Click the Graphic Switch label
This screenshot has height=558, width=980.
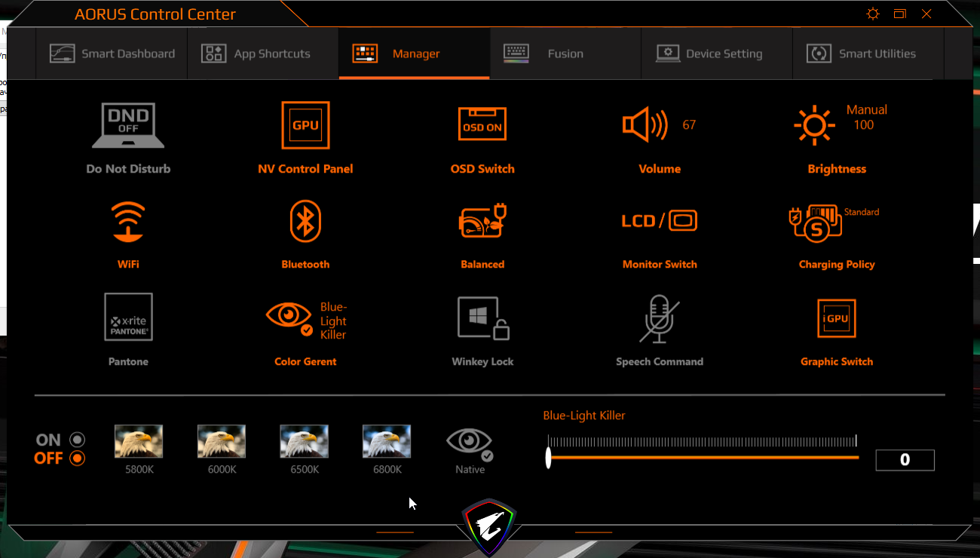(837, 362)
